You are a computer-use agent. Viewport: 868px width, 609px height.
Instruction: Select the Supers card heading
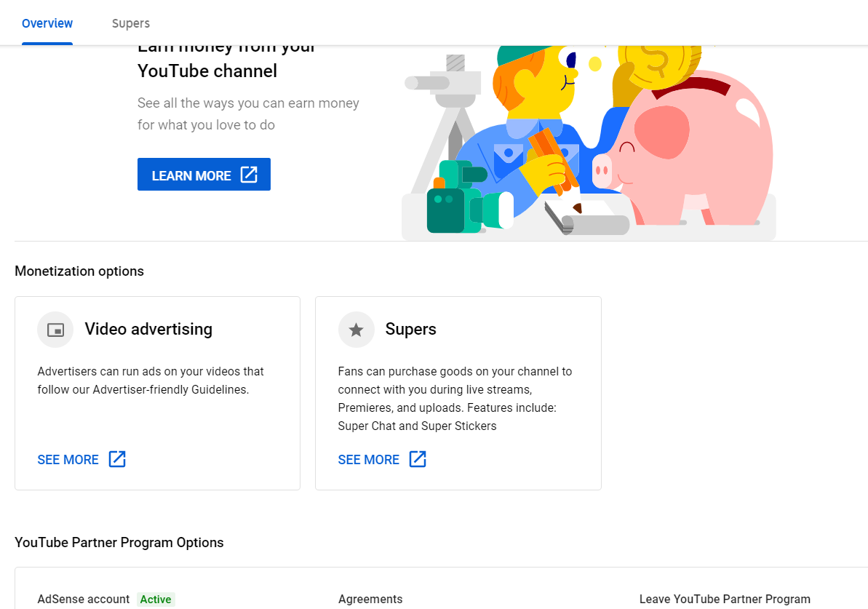point(411,330)
